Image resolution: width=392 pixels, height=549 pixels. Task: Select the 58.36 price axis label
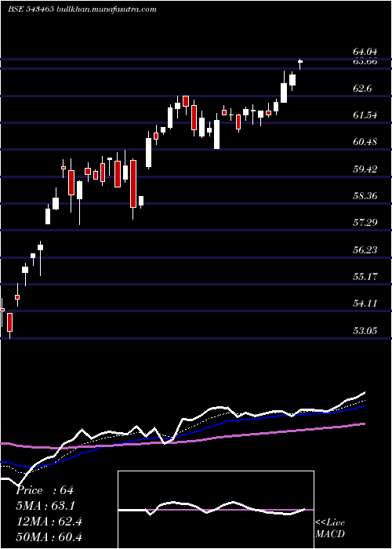pos(365,196)
